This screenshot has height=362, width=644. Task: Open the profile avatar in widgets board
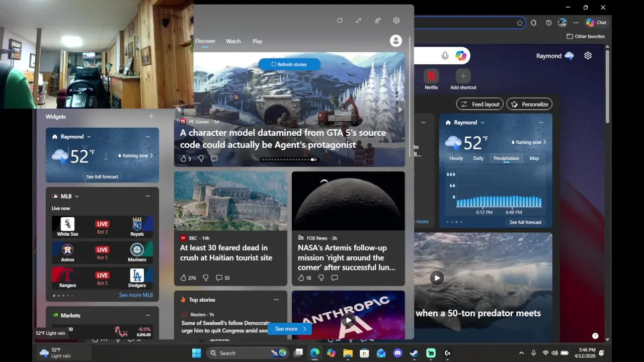click(x=396, y=41)
